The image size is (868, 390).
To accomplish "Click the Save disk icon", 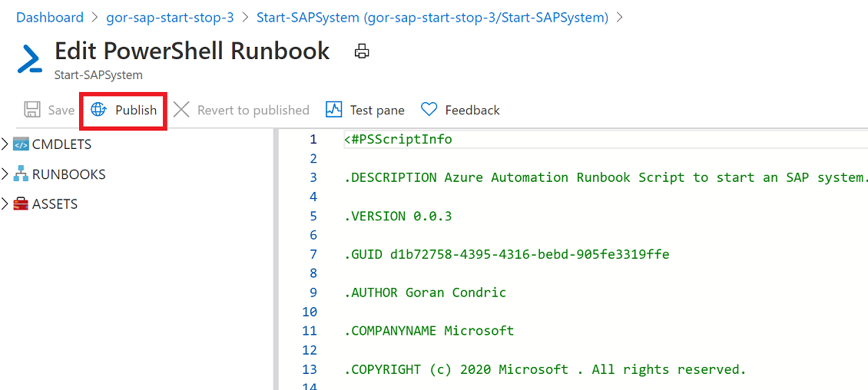I will (x=32, y=110).
